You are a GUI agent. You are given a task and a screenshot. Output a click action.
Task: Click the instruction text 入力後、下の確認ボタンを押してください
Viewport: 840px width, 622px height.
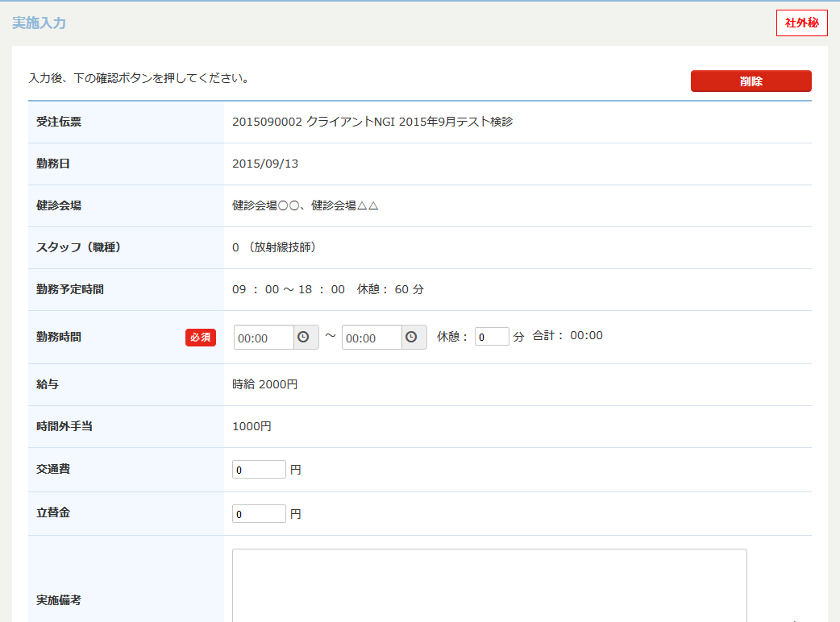(139, 78)
